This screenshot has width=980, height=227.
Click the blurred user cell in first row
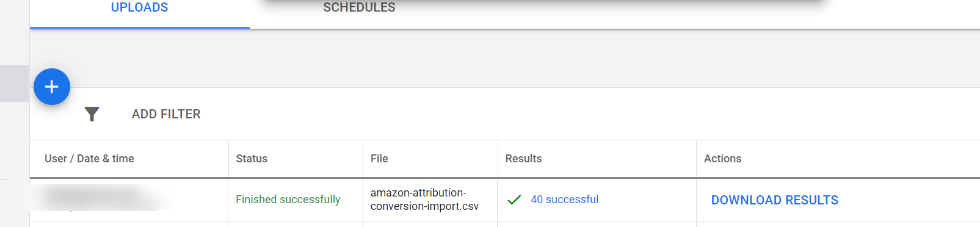point(98,198)
